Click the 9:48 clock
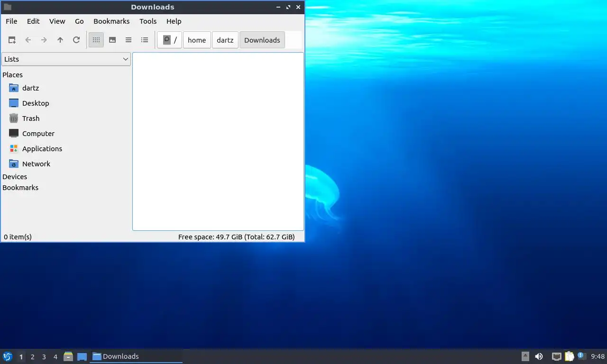Viewport: 607px width, 364px height. click(598, 356)
